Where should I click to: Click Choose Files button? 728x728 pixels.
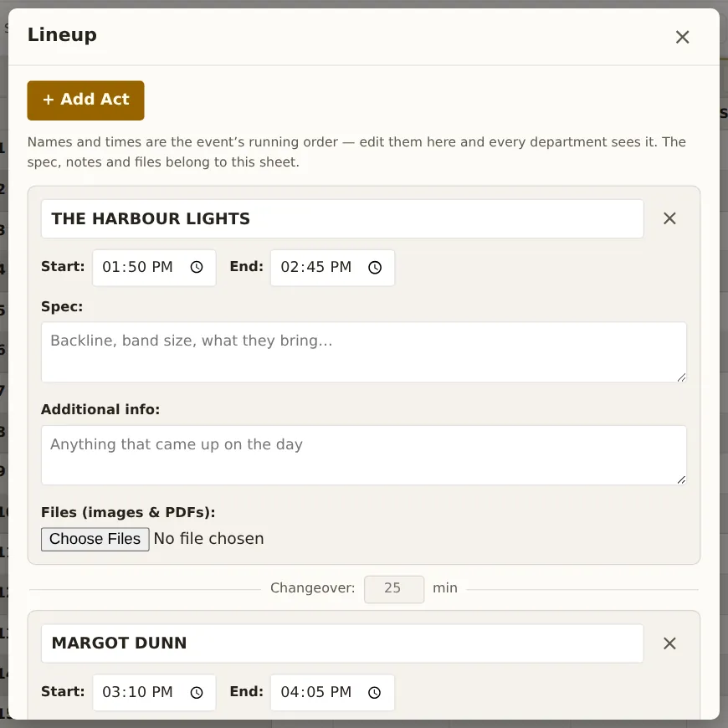tap(95, 539)
